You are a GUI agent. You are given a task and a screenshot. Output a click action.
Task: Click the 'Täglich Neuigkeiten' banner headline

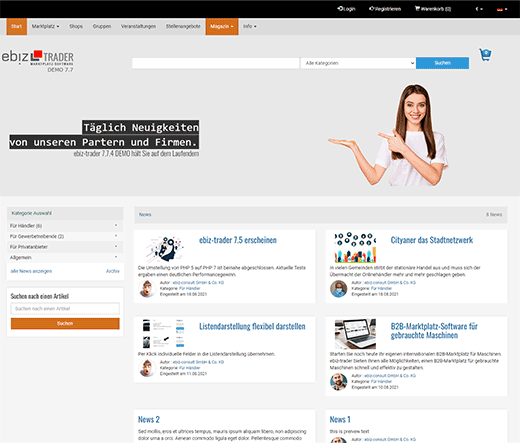click(x=141, y=127)
